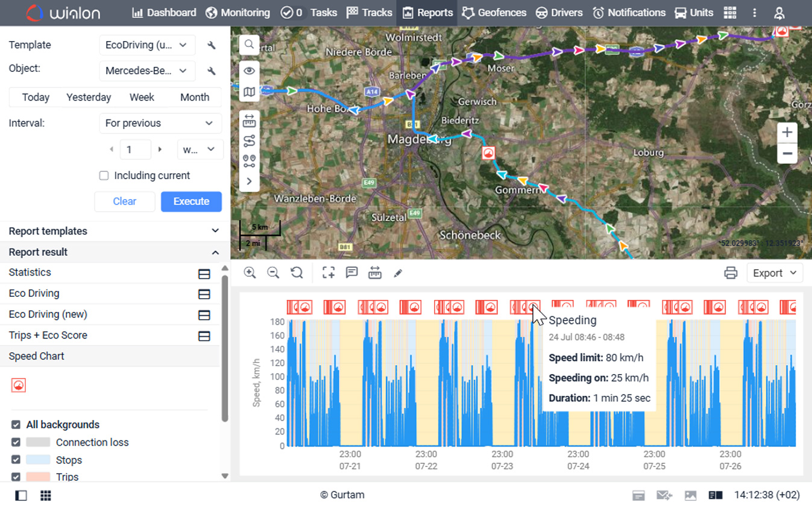Toggle the 'Trips' background checkbox

pyautogui.click(x=16, y=477)
